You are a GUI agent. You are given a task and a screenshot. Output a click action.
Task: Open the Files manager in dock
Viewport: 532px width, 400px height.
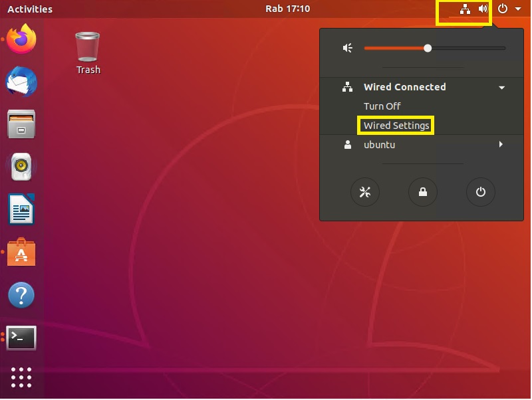click(x=21, y=124)
